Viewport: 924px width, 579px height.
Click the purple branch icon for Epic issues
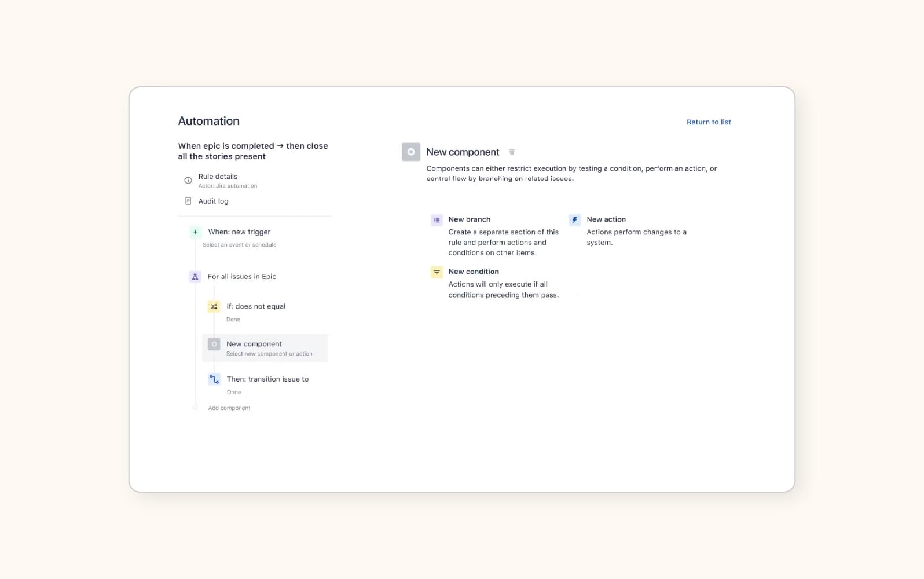[195, 277]
